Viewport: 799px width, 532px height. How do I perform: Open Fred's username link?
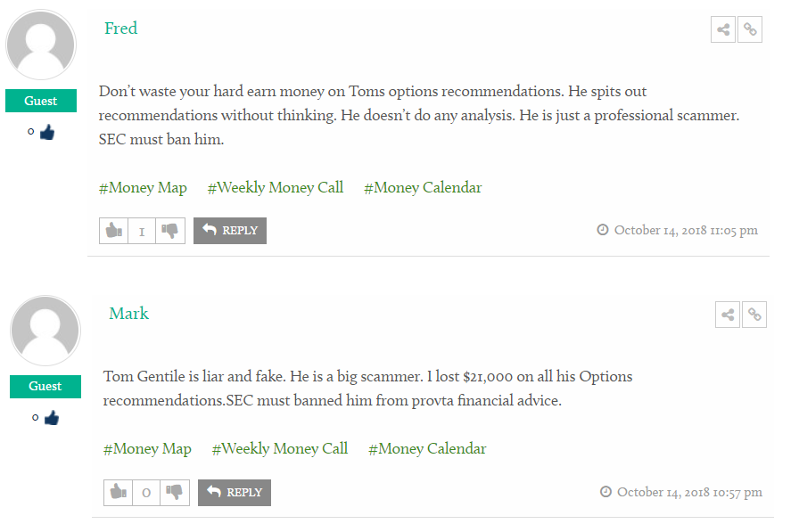pyautogui.click(x=120, y=28)
